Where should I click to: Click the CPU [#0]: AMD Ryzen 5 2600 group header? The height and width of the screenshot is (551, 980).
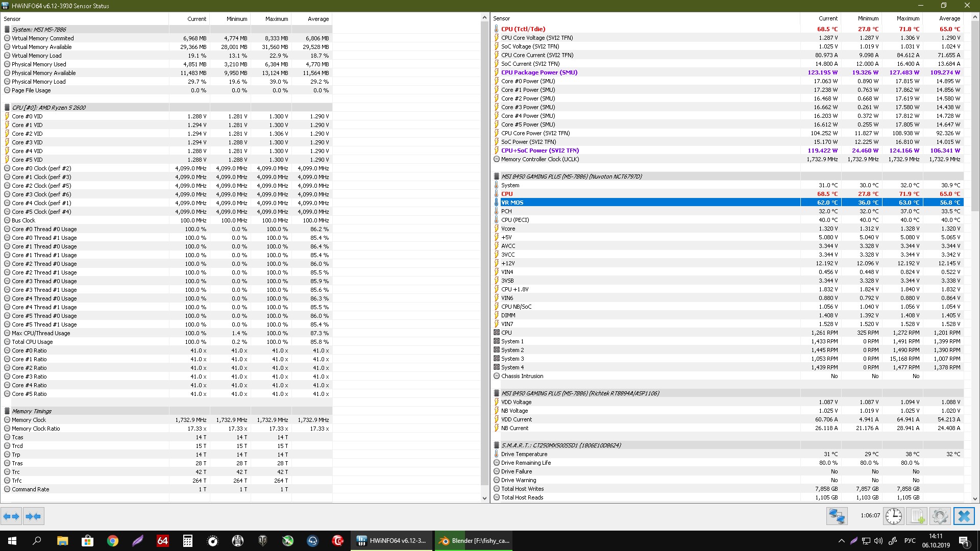click(49, 108)
